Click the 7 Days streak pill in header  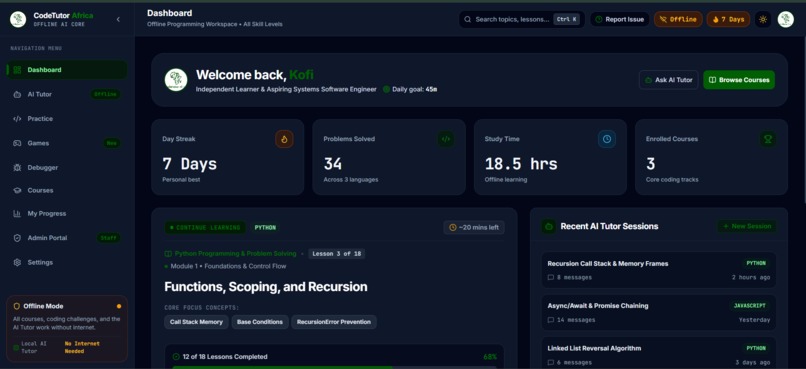coord(728,20)
